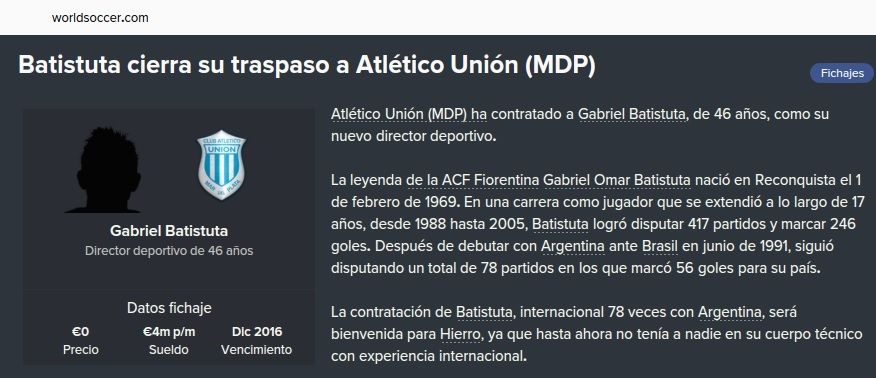Click the worldsoccer.com source label
This screenshot has height=378, width=876.
(x=100, y=17)
